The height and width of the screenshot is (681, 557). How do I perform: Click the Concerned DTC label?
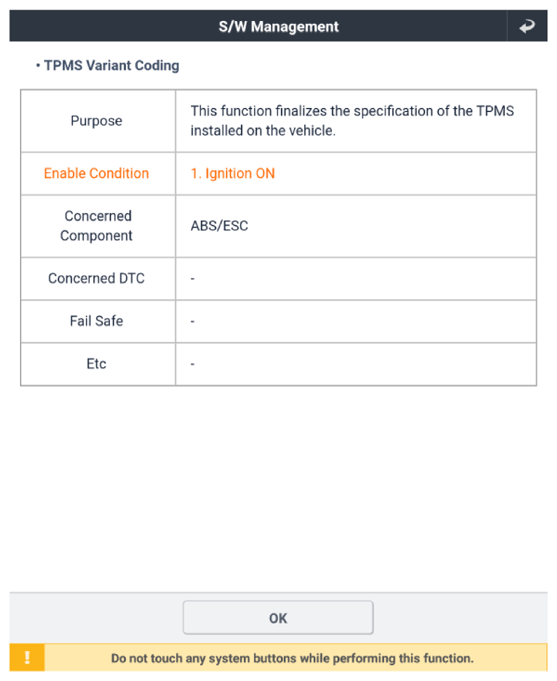point(96,278)
